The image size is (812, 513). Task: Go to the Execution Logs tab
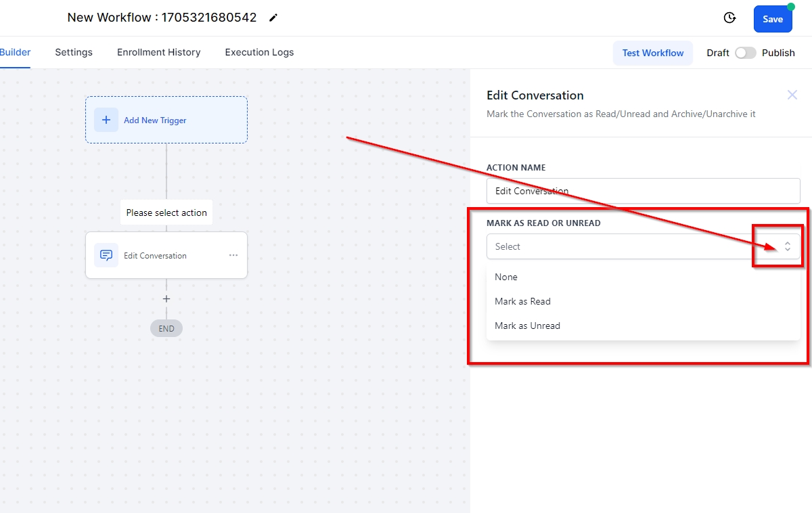259,52
